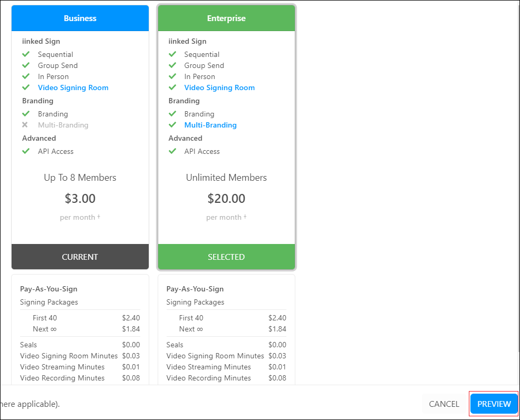Open the Multi-Branding link in Enterprise plan
520x420 pixels.
(210, 125)
